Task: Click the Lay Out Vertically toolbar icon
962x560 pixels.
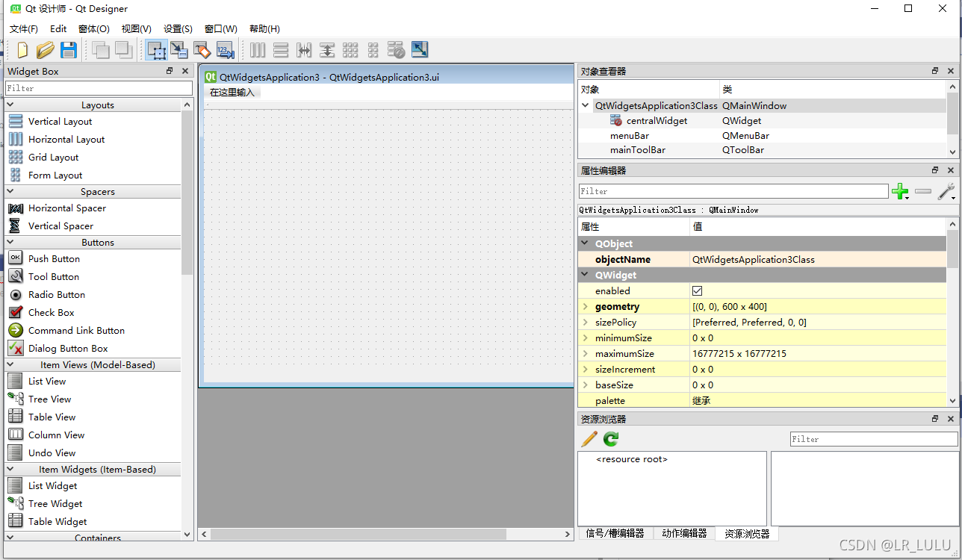Action: pos(281,50)
